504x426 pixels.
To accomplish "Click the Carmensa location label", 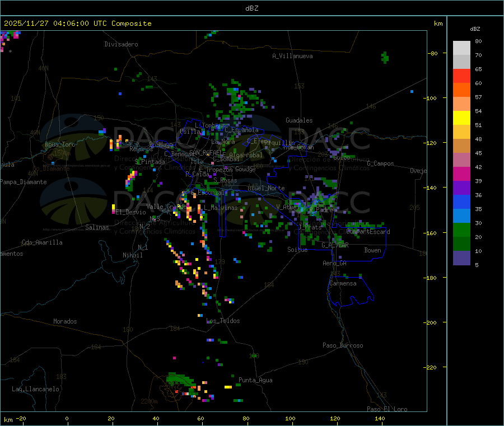I will coord(343,283).
